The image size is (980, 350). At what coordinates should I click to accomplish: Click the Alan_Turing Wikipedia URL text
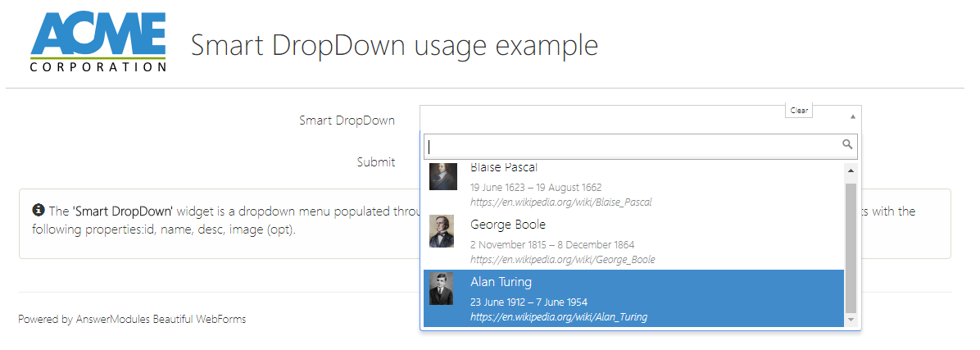click(559, 317)
